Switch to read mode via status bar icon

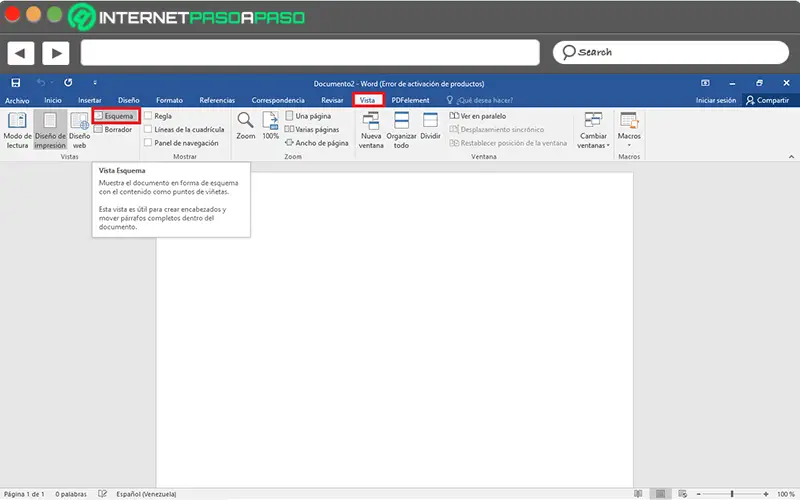[x=638, y=494]
